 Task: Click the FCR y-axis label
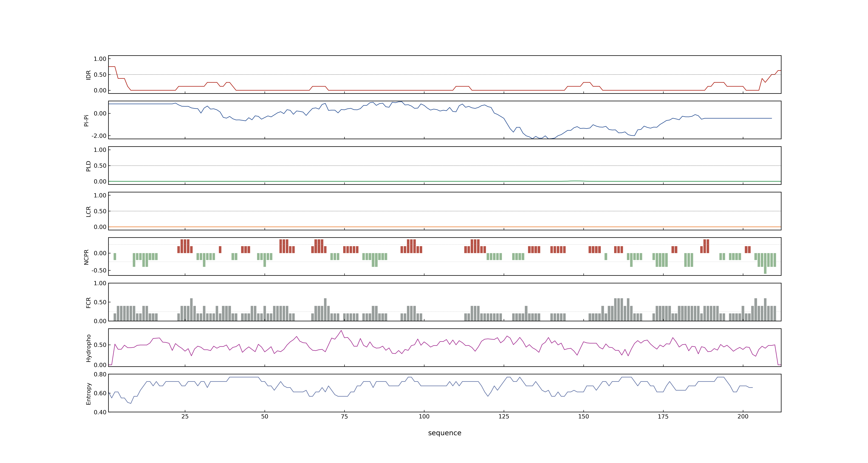[x=88, y=302]
